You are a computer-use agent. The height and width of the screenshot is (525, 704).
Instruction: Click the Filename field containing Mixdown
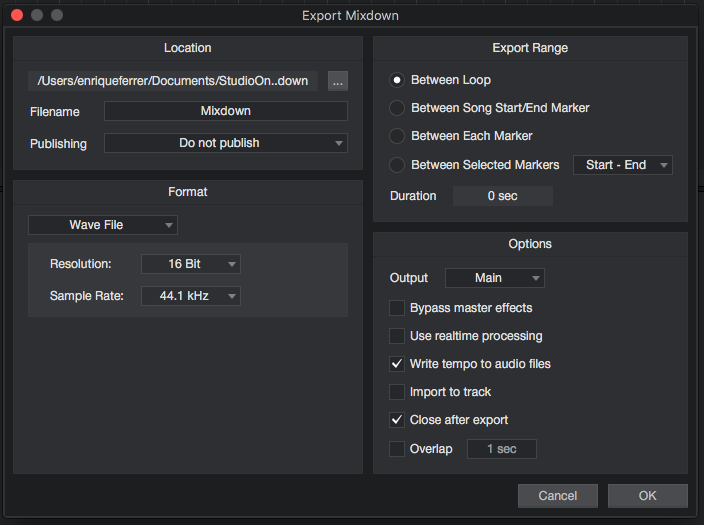pos(226,111)
